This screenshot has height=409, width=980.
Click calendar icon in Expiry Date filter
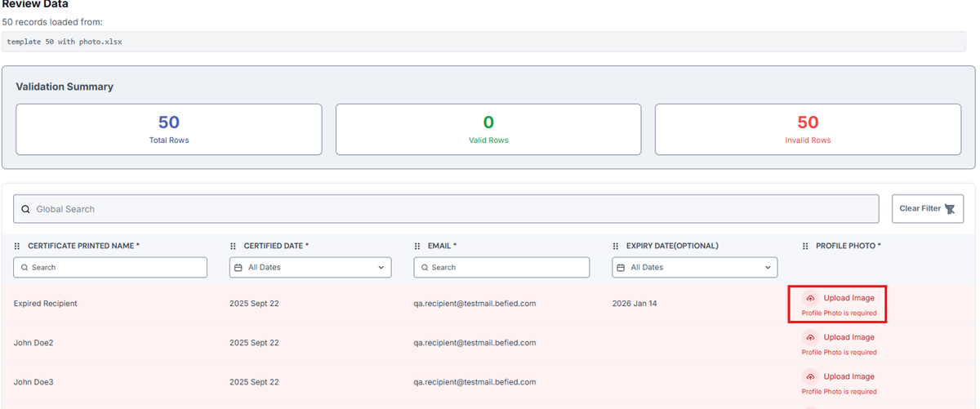point(621,267)
